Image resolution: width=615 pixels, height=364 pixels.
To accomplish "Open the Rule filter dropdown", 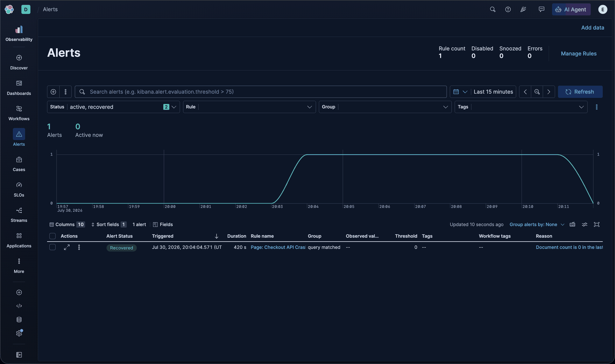I will pos(249,107).
